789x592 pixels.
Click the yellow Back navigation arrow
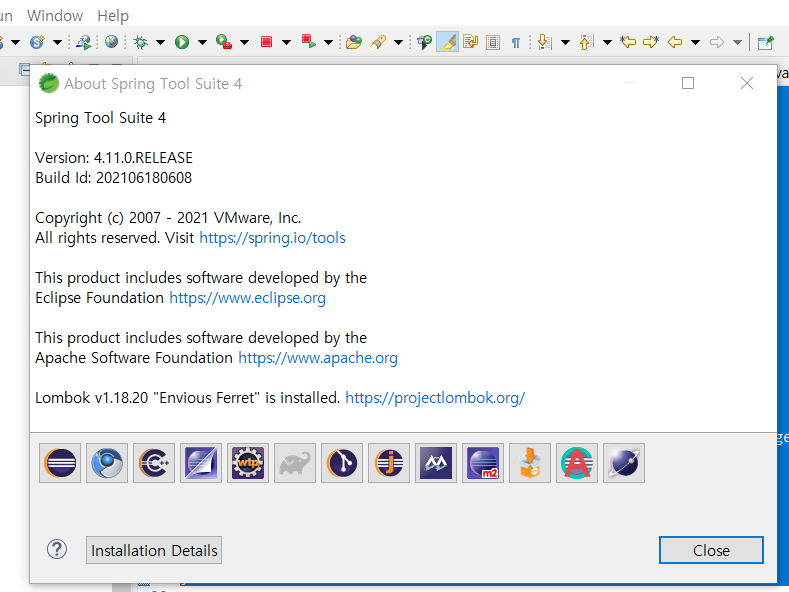pos(675,42)
